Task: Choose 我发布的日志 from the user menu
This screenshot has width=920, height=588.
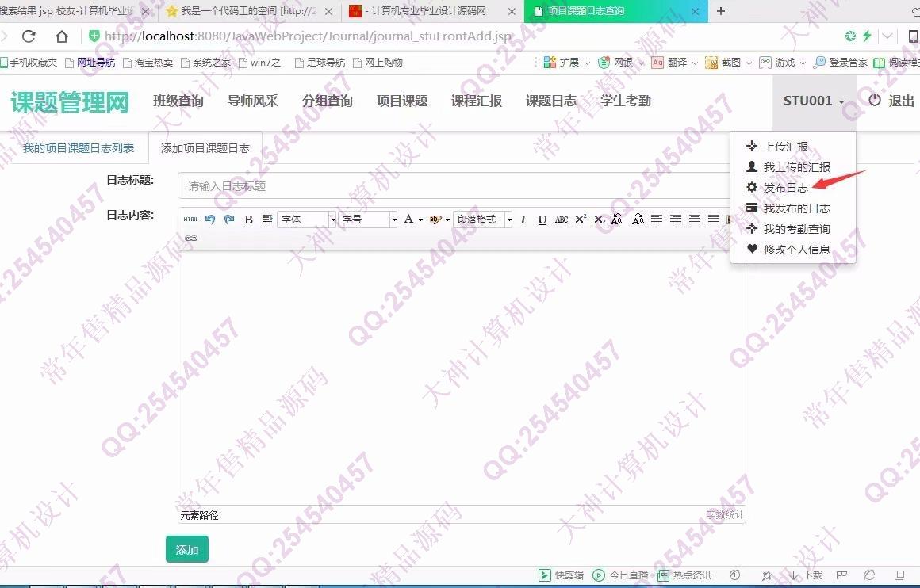Action: pos(797,208)
